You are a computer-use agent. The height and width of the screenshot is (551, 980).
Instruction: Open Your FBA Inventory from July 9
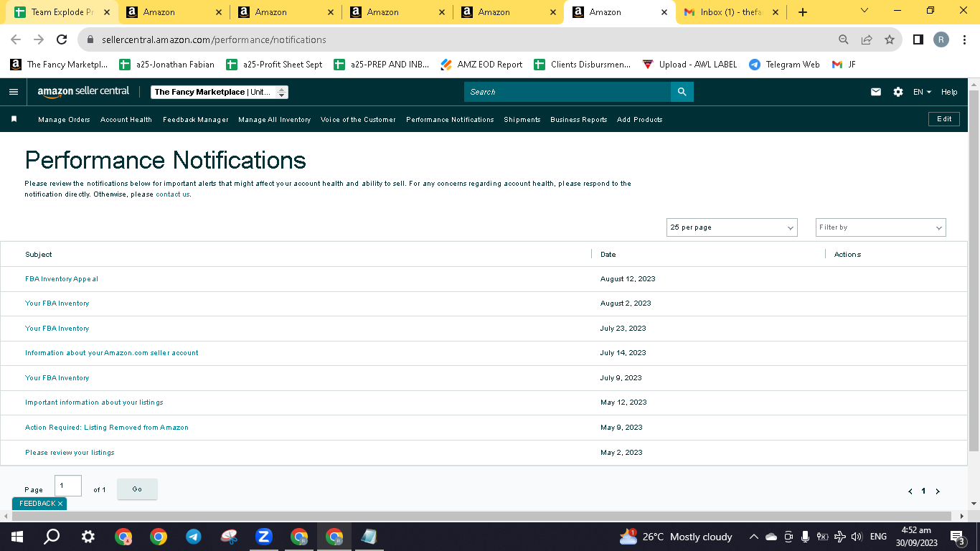(x=57, y=378)
